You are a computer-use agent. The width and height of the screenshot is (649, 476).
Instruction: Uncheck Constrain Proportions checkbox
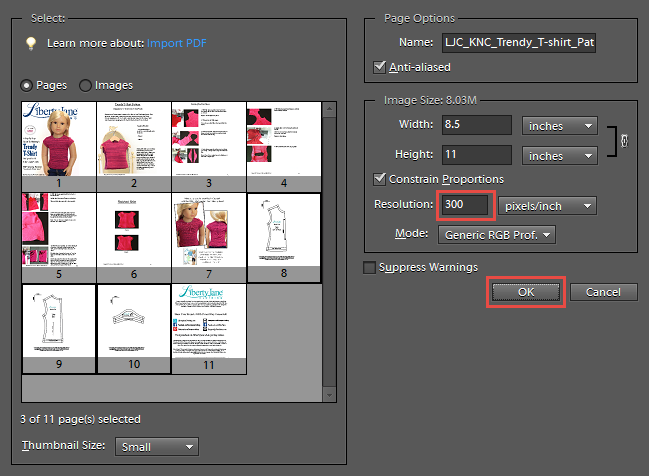[x=379, y=179]
